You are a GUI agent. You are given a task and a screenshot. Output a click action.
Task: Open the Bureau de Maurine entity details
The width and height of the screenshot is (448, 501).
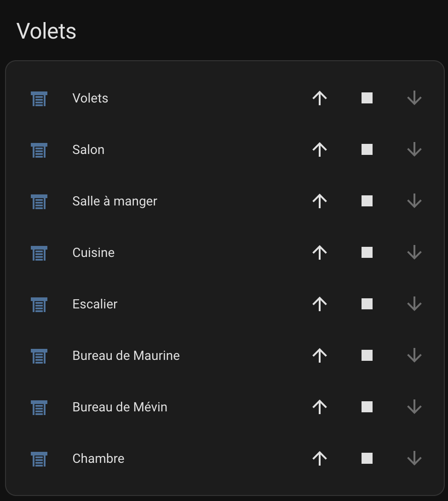pos(126,355)
